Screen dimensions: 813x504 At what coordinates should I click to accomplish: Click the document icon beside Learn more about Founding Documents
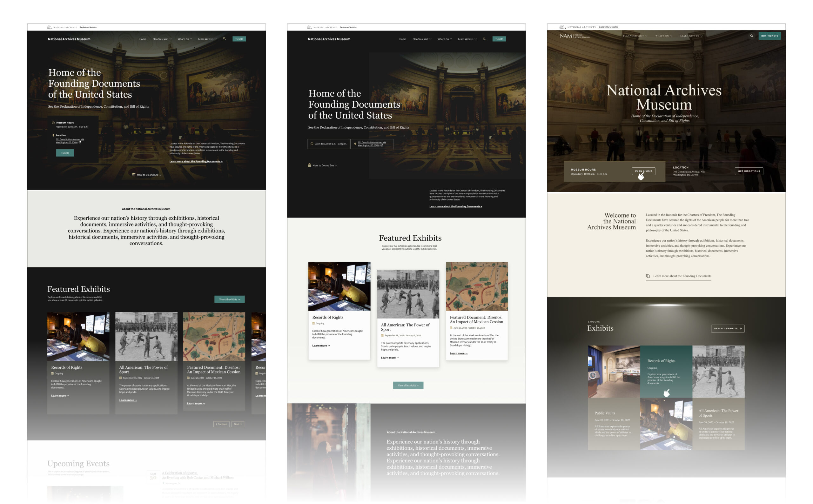[648, 276]
